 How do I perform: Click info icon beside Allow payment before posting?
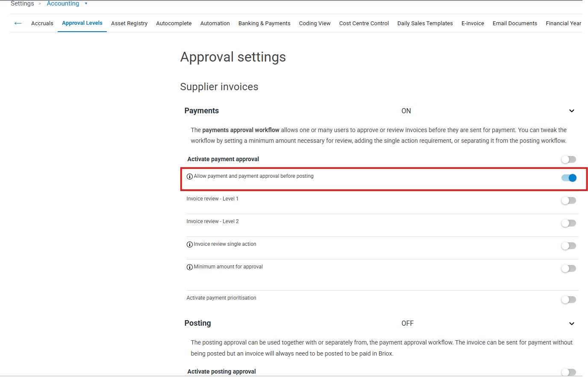pyautogui.click(x=190, y=177)
